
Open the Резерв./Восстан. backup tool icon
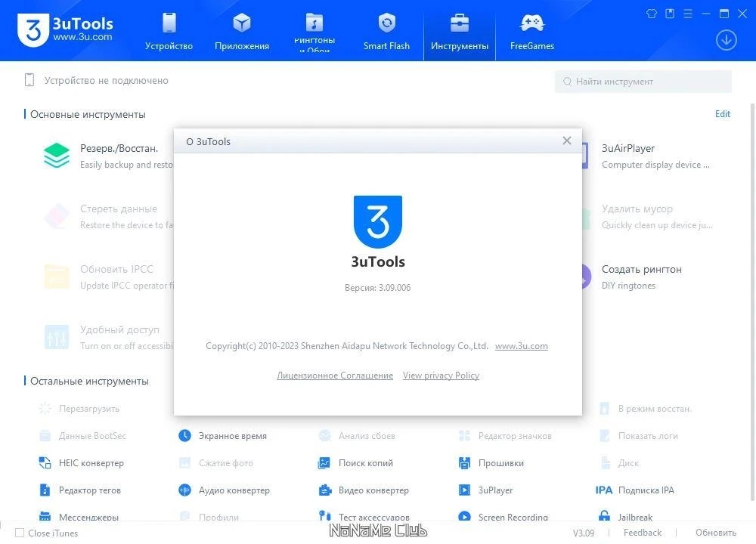click(57, 156)
